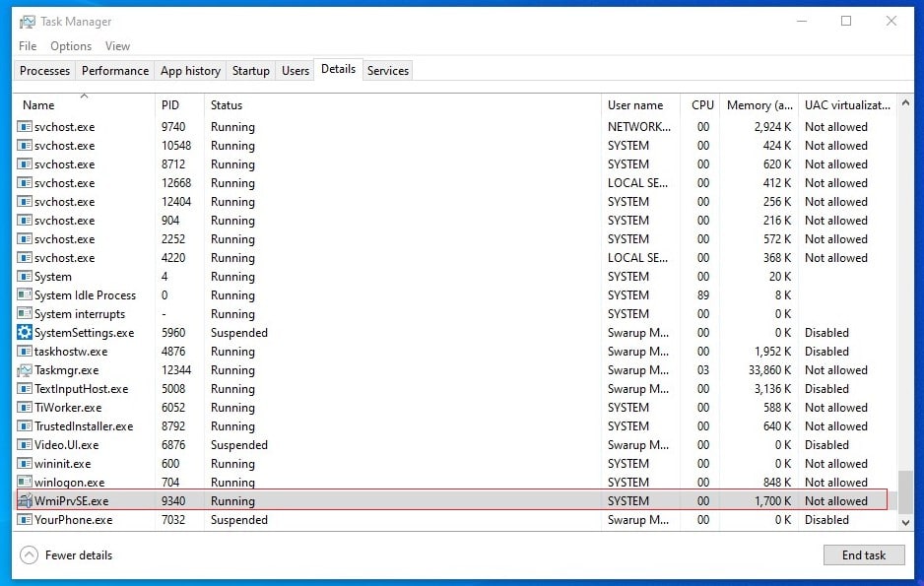924x586 pixels.
Task: Click the TrustedInstaller.exe process icon
Action: [x=25, y=426]
